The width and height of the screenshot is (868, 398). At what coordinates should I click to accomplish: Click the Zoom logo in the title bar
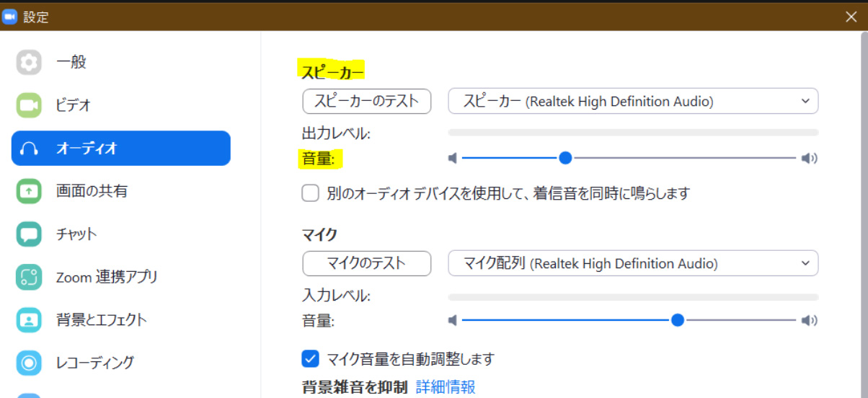click(9, 17)
